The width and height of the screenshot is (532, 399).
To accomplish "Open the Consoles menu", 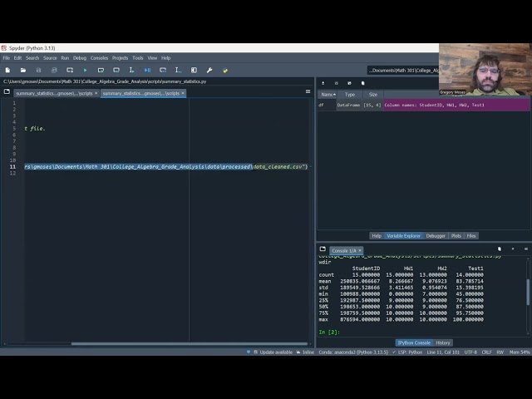I will 99,58.
